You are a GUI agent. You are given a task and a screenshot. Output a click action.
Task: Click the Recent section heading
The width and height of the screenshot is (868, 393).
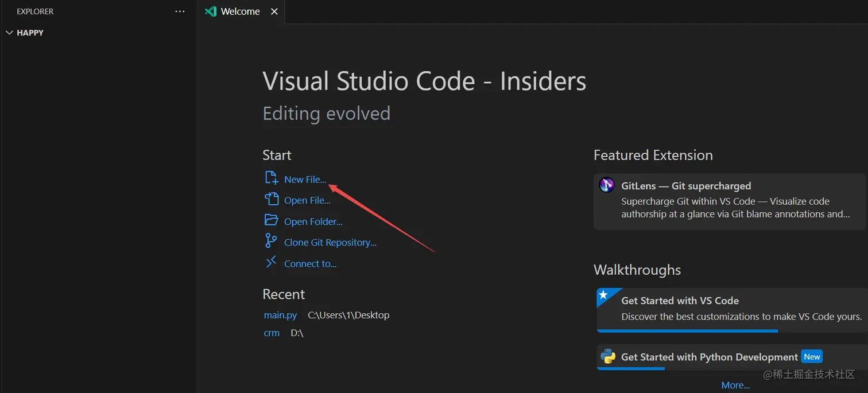284,294
